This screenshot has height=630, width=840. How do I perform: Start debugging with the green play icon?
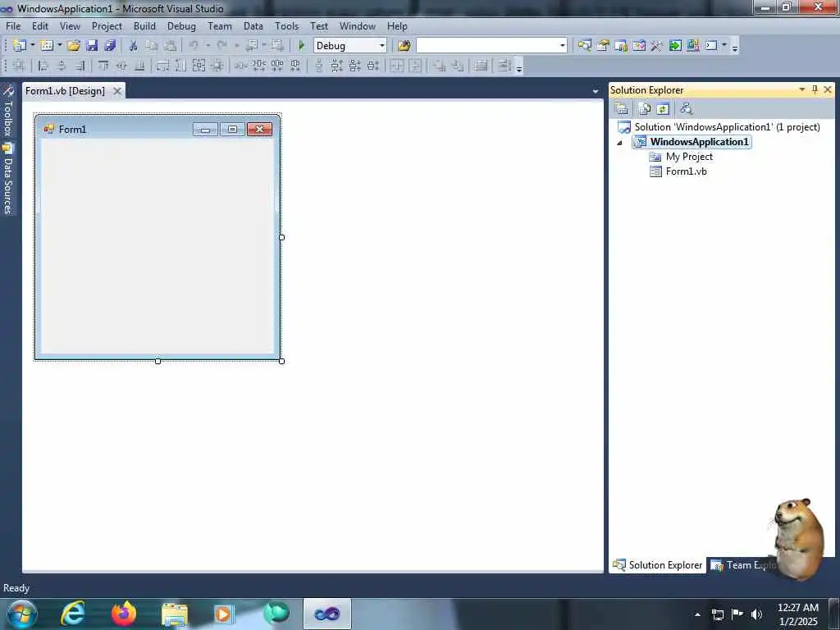click(301, 46)
